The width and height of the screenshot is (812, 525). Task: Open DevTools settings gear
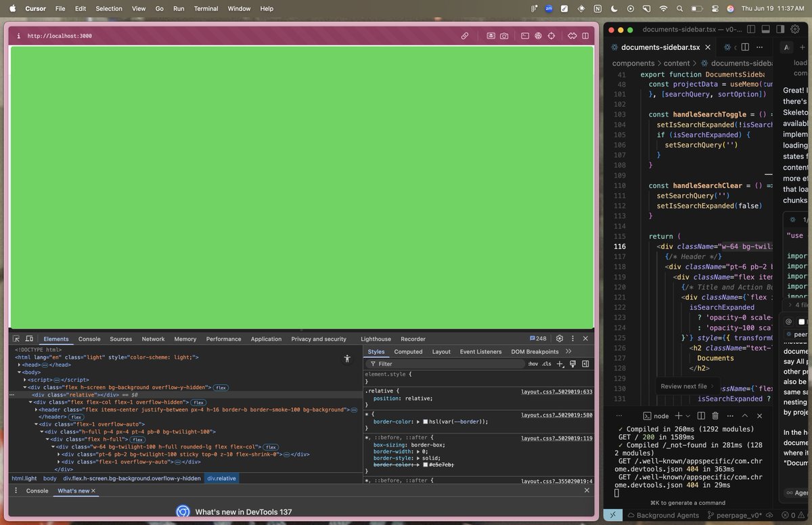pos(560,338)
